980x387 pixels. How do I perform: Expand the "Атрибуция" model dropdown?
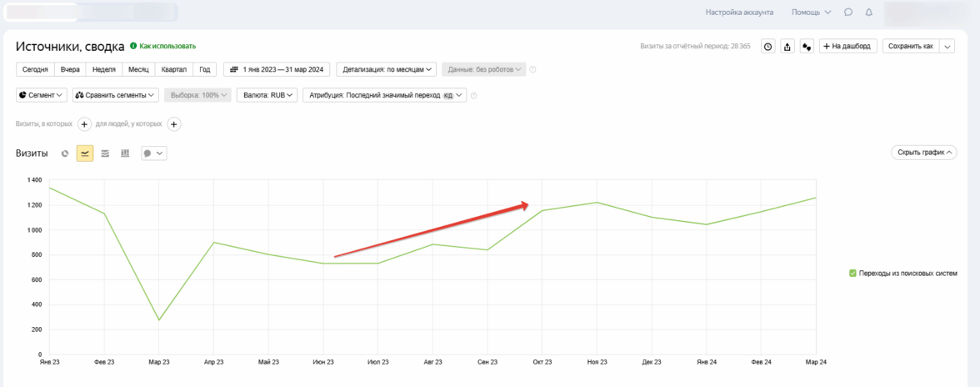(384, 95)
